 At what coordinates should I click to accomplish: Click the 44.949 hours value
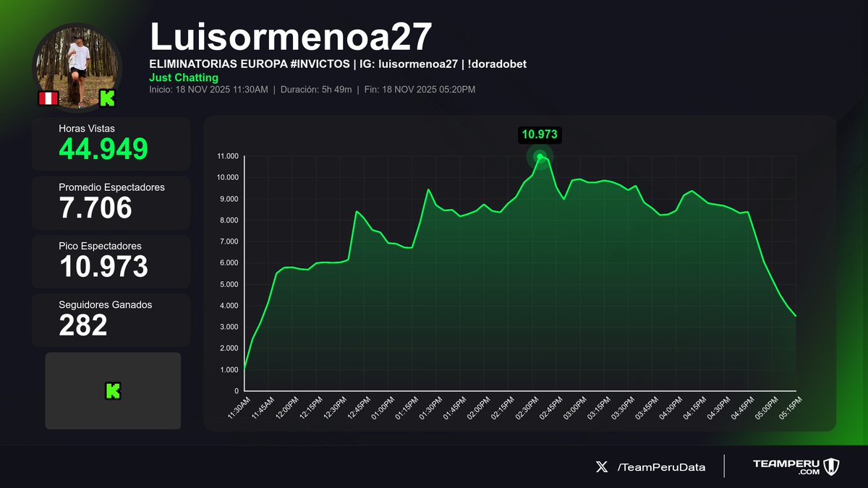[103, 149]
